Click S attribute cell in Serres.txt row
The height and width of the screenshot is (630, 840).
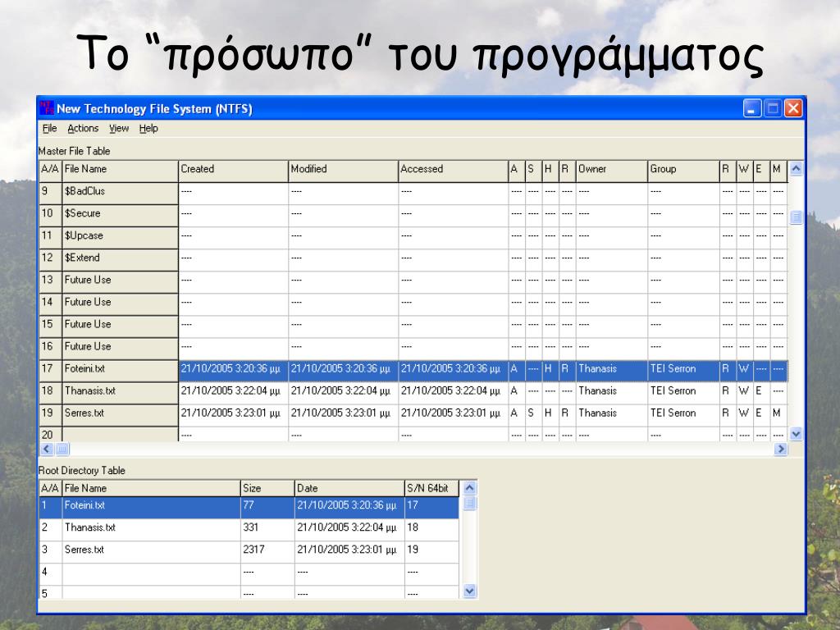point(533,413)
